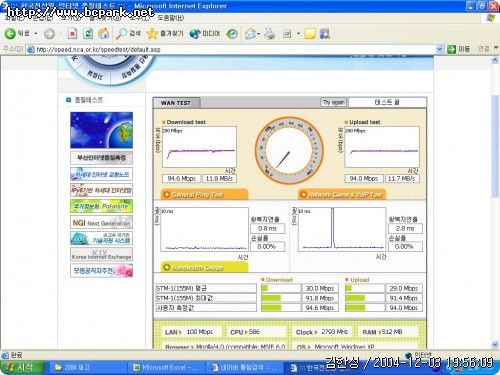Click the Refresh page icon
The width and height of the screenshot is (500, 375).
click(88, 33)
